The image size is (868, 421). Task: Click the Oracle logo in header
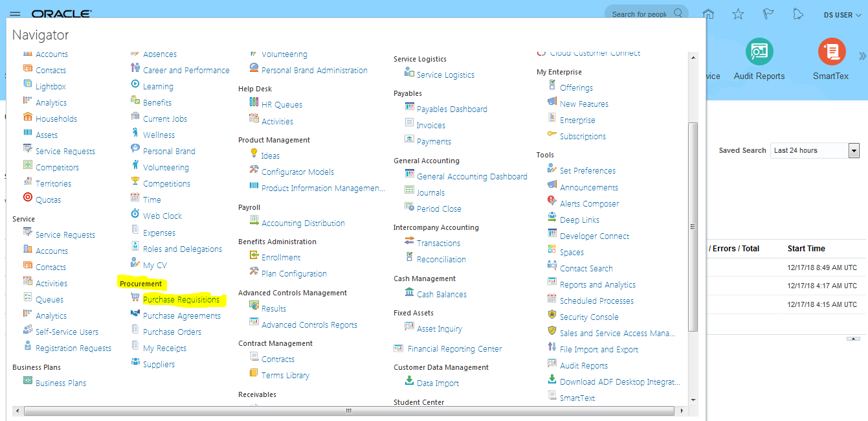[x=61, y=14]
